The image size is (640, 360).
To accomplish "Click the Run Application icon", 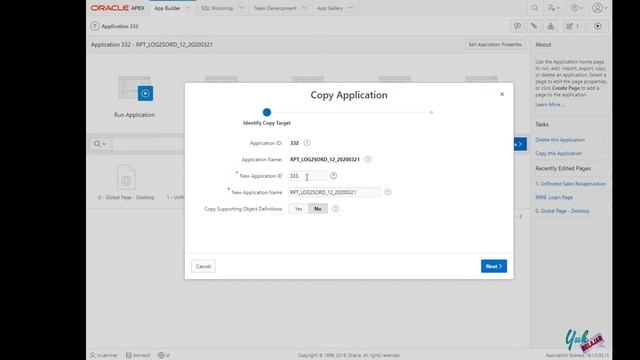I will coord(135,88).
